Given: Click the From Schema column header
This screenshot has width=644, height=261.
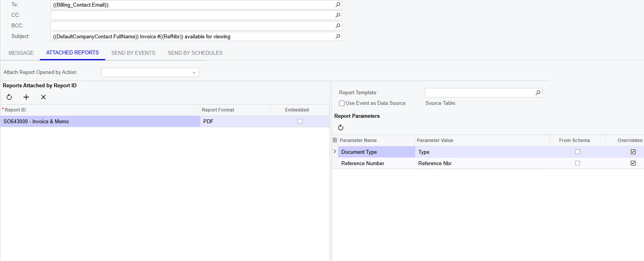Looking at the screenshot, I should click(x=578, y=140).
